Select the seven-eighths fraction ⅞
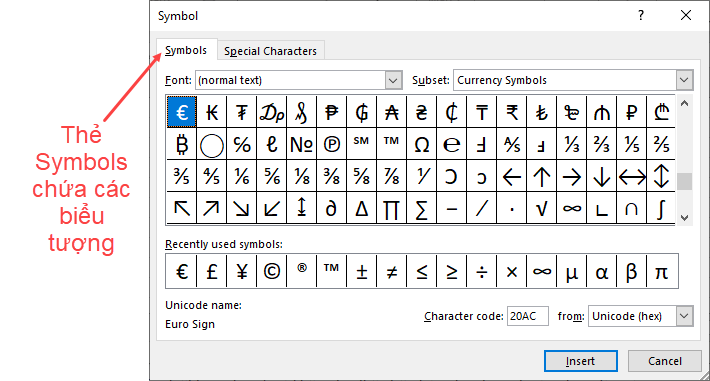 click(391, 176)
